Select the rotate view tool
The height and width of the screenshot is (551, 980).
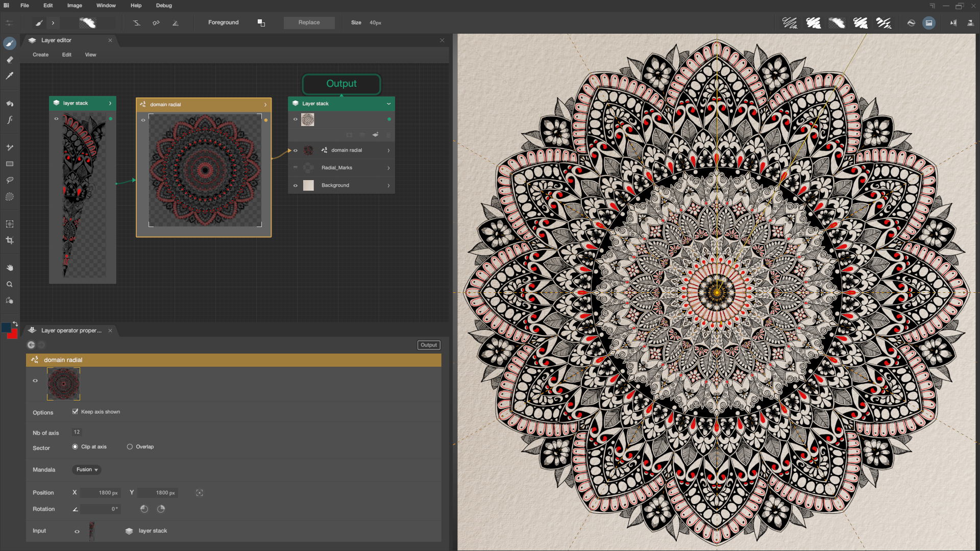(10, 300)
